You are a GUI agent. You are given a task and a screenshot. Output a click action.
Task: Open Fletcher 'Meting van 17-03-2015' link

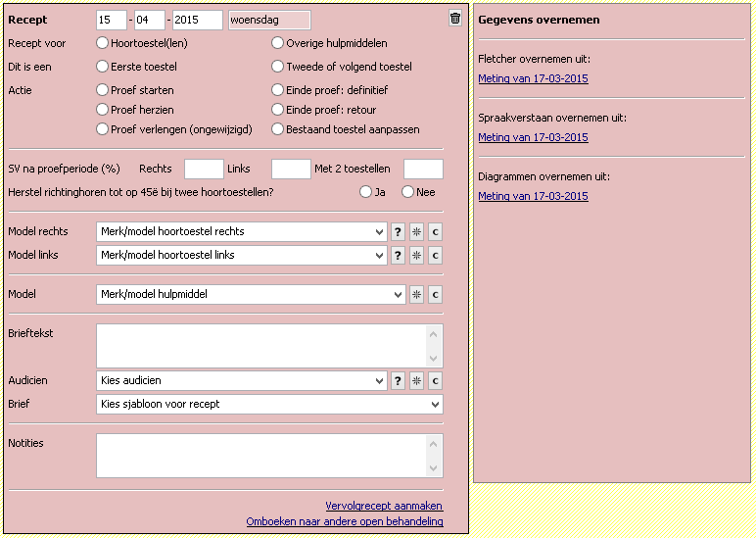(533, 78)
